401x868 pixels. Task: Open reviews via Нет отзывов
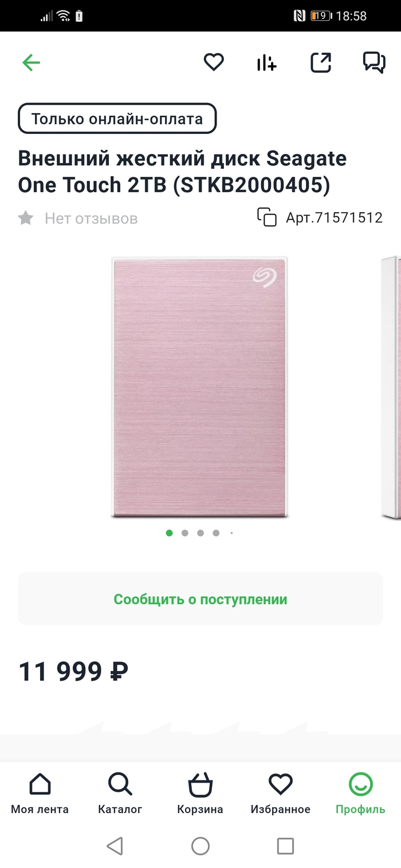click(x=91, y=218)
